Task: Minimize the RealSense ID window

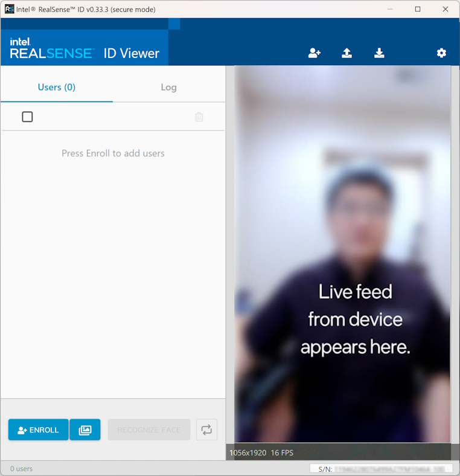Action: click(390, 9)
